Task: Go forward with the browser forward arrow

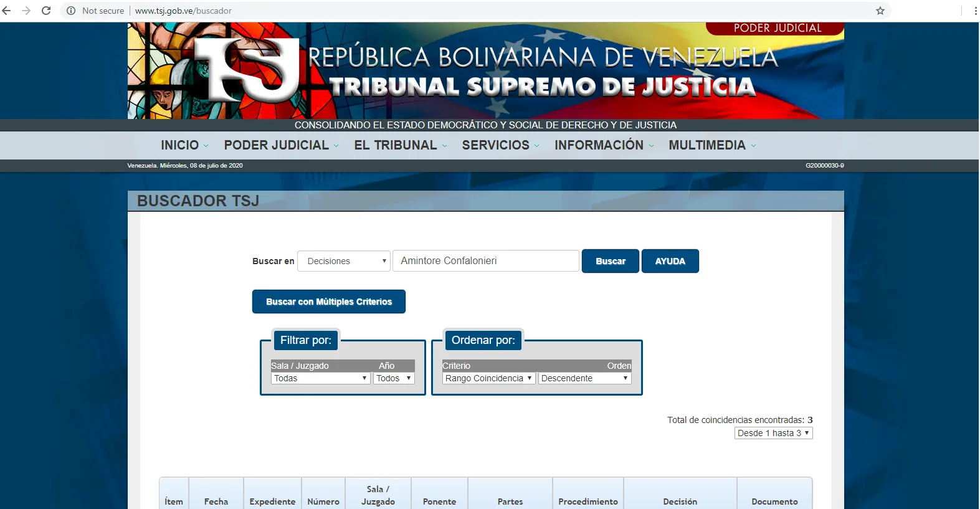Action: pos(26,11)
